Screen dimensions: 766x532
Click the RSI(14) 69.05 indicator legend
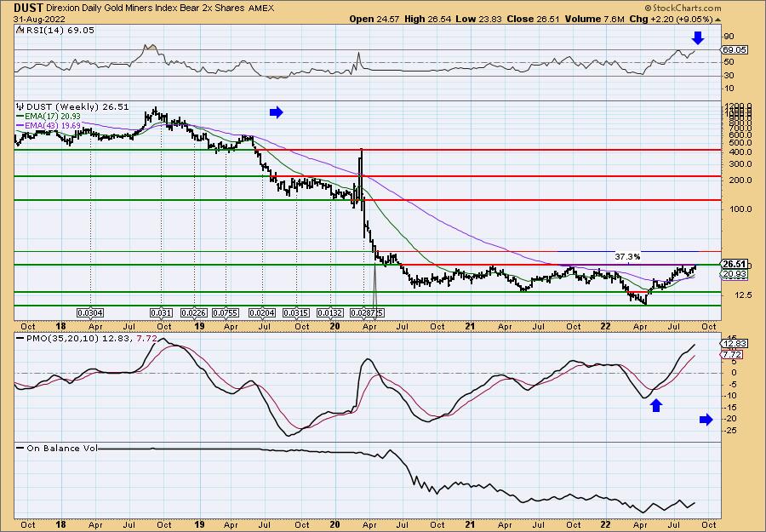(55, 30)
